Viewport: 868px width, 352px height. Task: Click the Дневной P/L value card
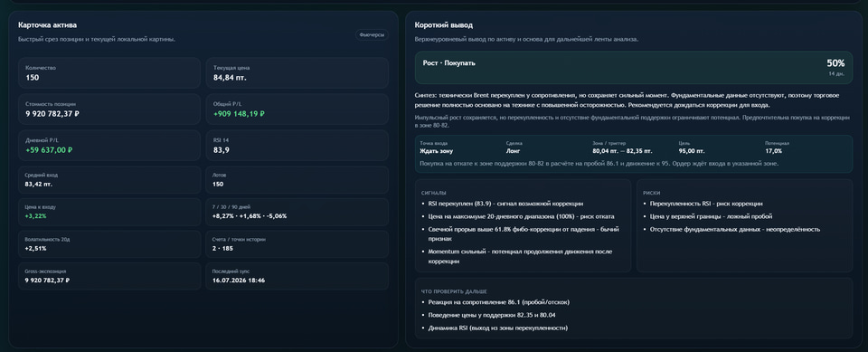pyautogui.click(x=109, y=146)
